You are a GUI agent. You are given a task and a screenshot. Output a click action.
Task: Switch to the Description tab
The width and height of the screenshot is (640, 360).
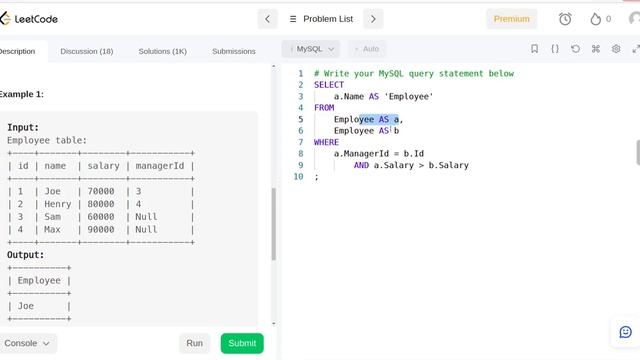(17, 51)
